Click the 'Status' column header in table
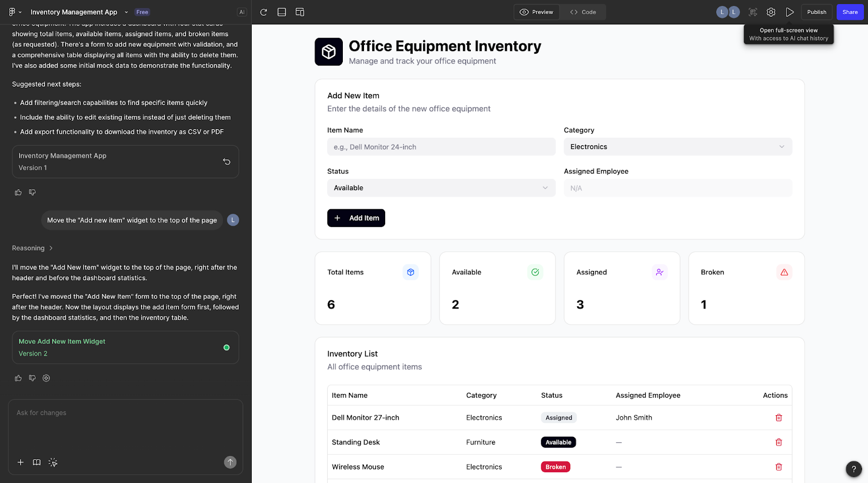The image size is (868, 483). [552, 395]
